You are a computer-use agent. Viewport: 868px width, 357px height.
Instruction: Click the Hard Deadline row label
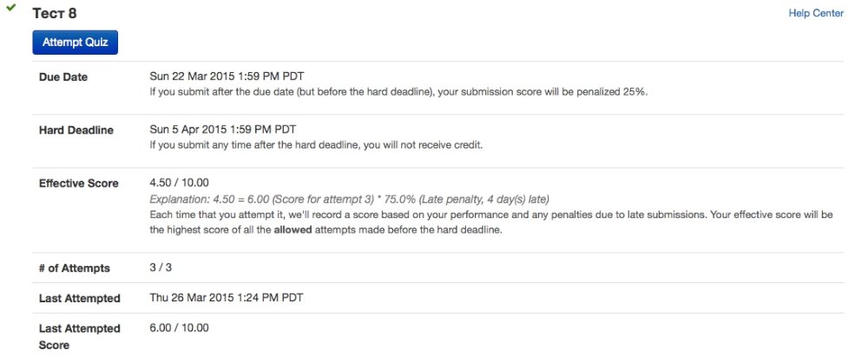[x=75, y=130]
